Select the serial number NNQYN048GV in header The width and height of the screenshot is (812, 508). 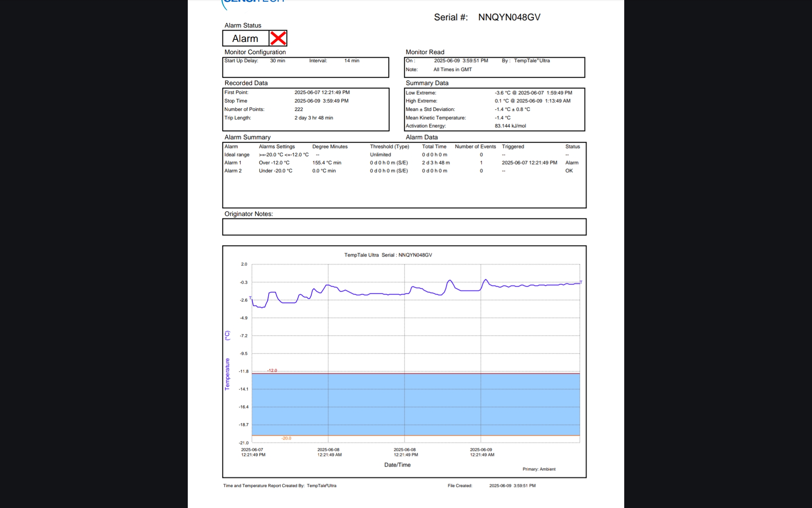509,17
